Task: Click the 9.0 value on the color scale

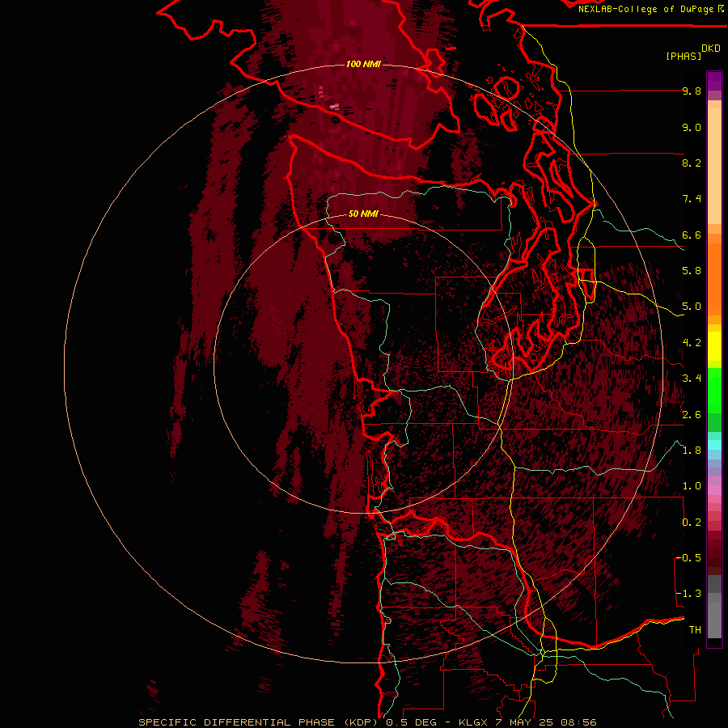Action: 692,127
